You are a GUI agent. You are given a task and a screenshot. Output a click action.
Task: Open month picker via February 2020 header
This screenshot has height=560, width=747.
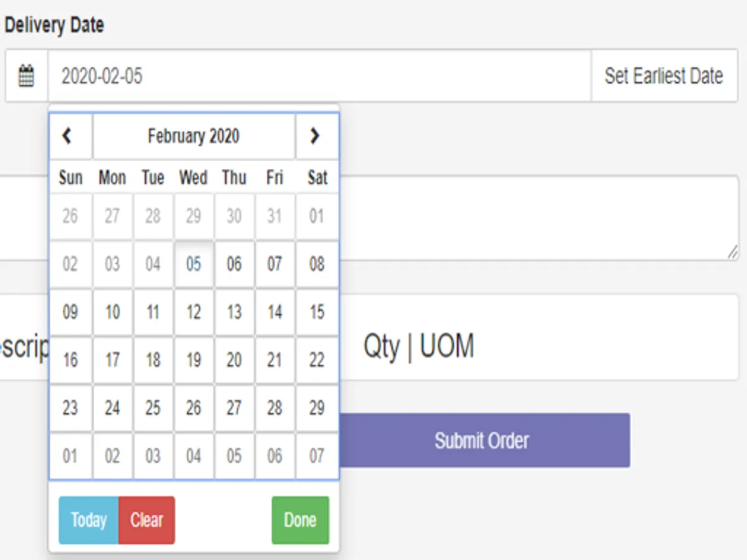(194, 136)
